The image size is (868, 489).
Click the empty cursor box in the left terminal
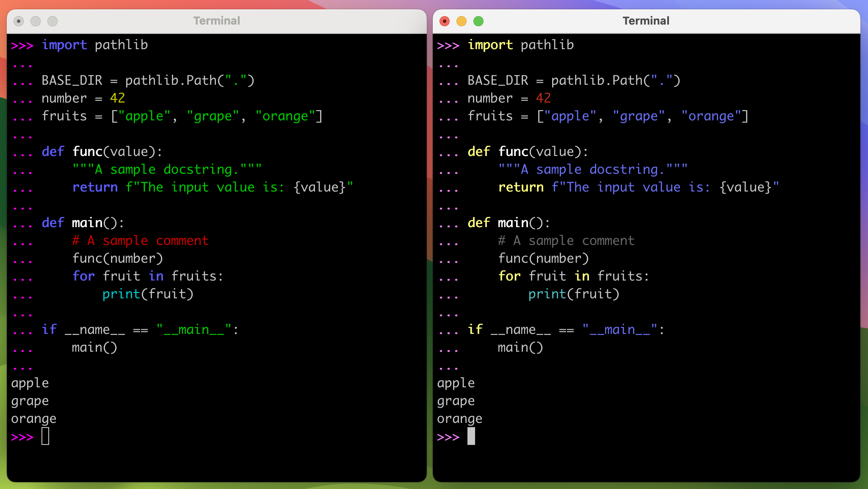45,436
